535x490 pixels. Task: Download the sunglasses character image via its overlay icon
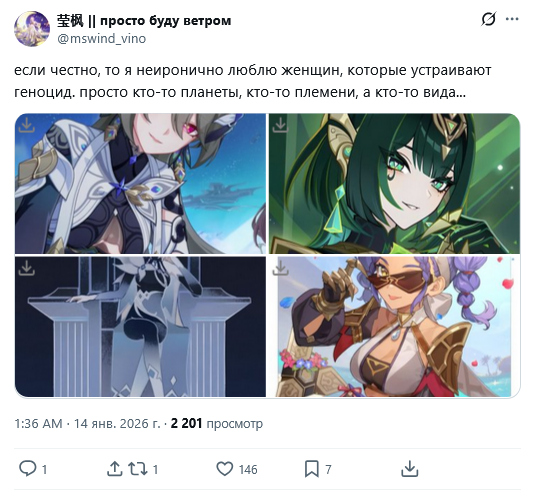tap(280, 268)
